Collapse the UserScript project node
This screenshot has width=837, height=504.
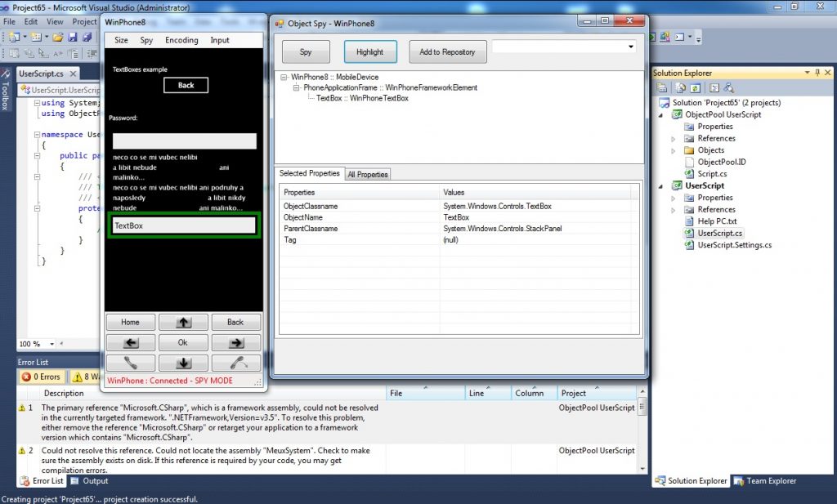660,186
